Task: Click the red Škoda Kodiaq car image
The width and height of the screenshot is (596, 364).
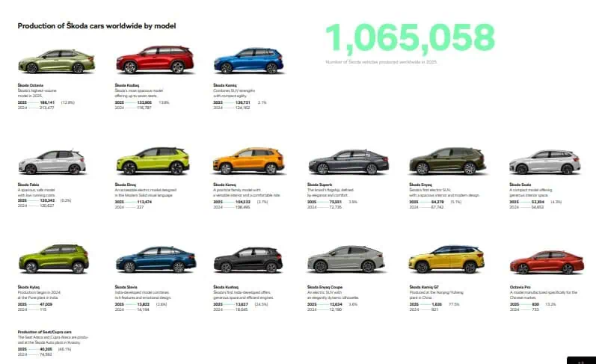Action: (x=155, y=60)
